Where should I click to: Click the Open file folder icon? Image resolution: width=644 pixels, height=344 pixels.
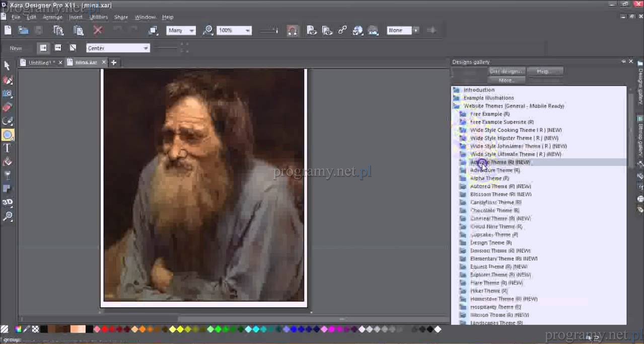tap(23, 31)
